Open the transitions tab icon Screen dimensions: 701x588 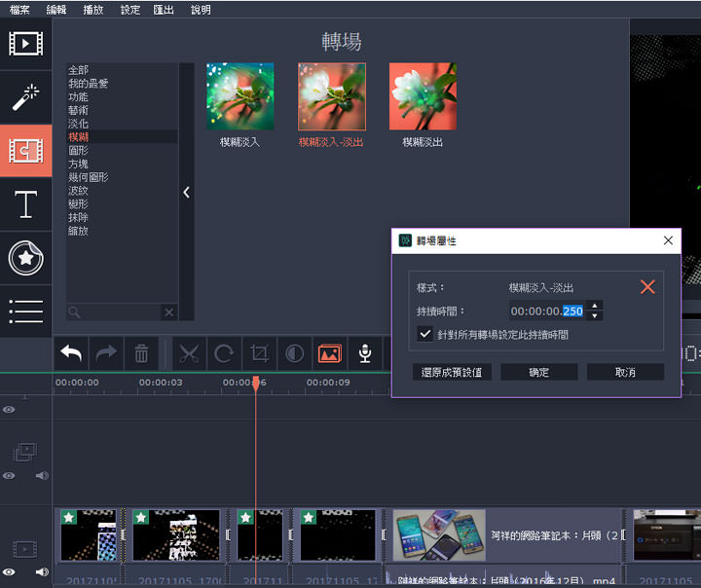tap(26, 151)
